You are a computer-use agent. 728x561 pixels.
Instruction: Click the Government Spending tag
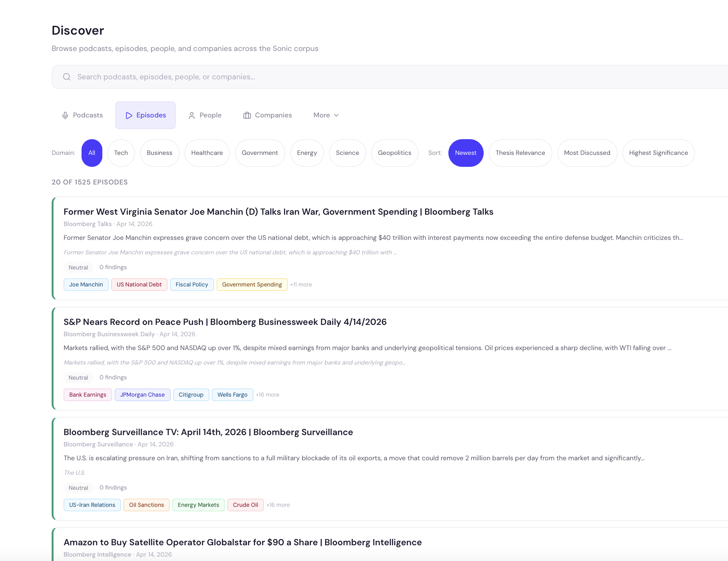[252, 285]
